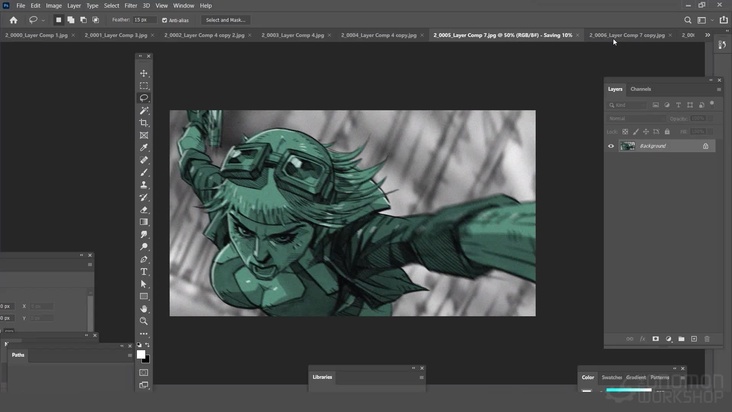The height and width of the screenshot is (412, 732).
Task: Select the Crop tool
Action: 144,123
